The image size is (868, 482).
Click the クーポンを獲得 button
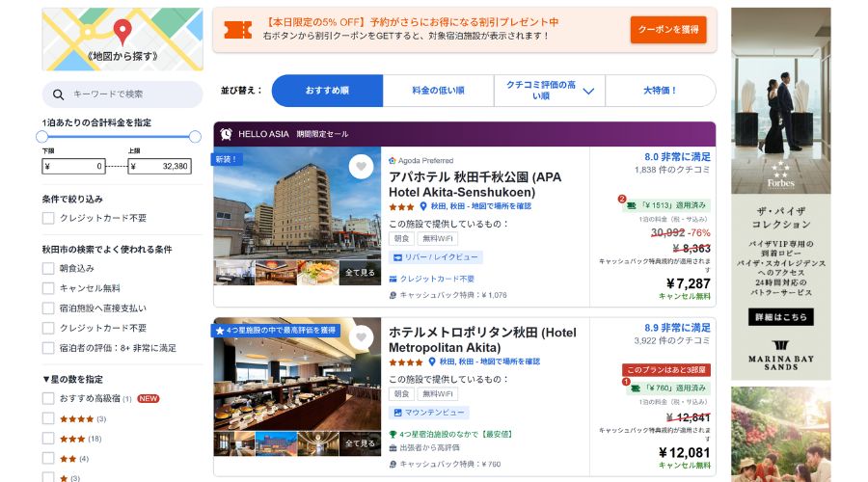pyautogui.click(x=668, y=30)
